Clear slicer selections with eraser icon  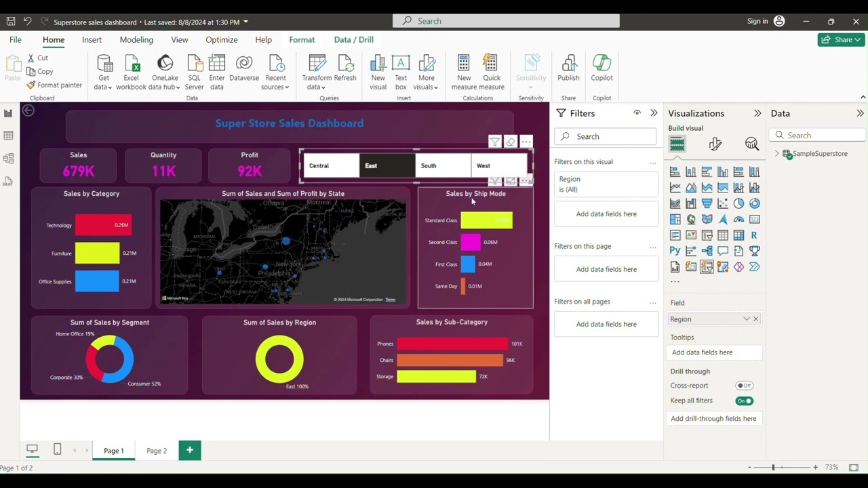coord(511,142)
